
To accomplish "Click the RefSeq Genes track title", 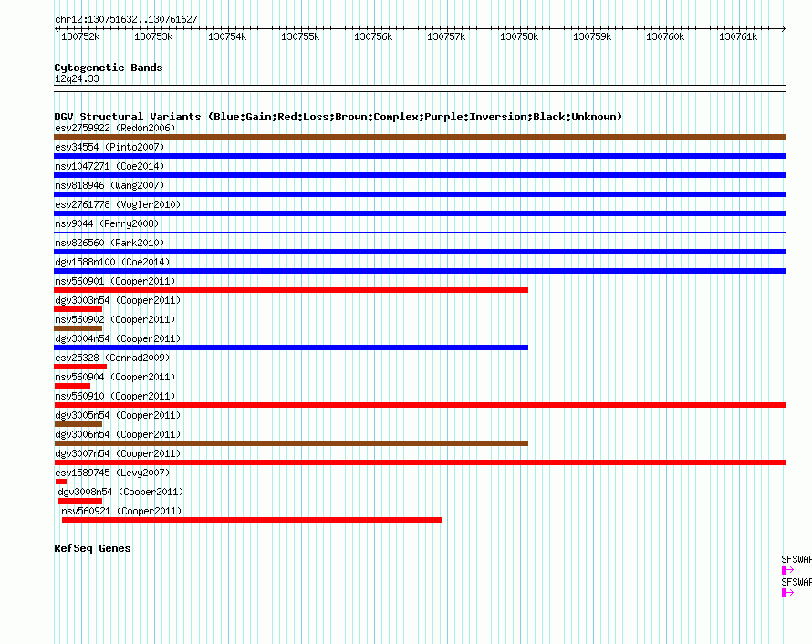I will 92,548.
